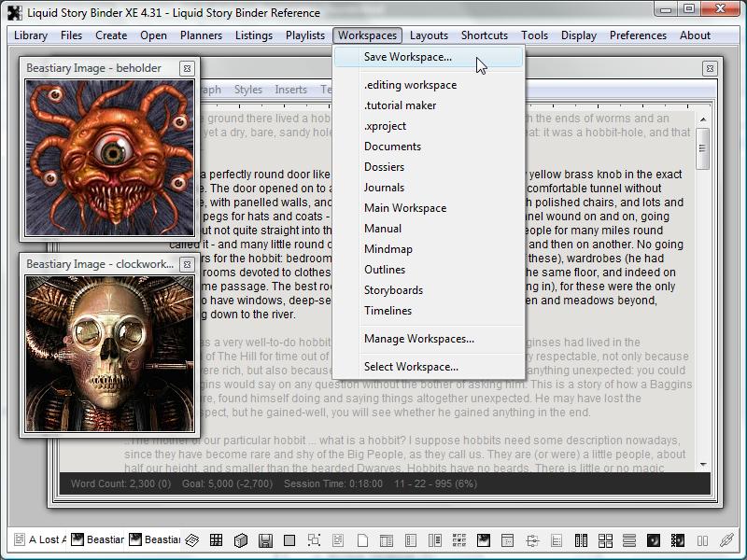The height and width of the screenshot is (560, 747).
Task: Click the branching tree diagram icon in toolbar
Action: [531, 539]
